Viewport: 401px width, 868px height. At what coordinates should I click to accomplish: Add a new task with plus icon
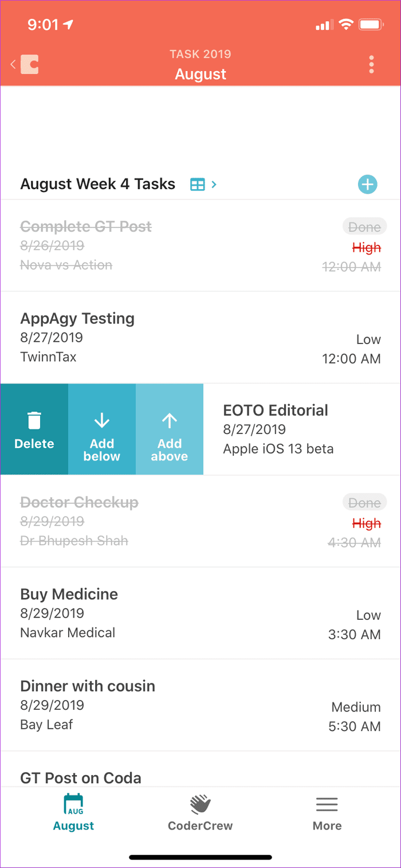coord(368,185)
